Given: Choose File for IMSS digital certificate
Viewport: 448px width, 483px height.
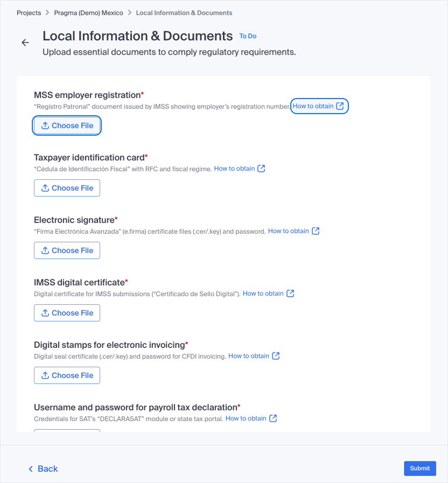Looking at the screenshot, I should (x=67, y=313).
